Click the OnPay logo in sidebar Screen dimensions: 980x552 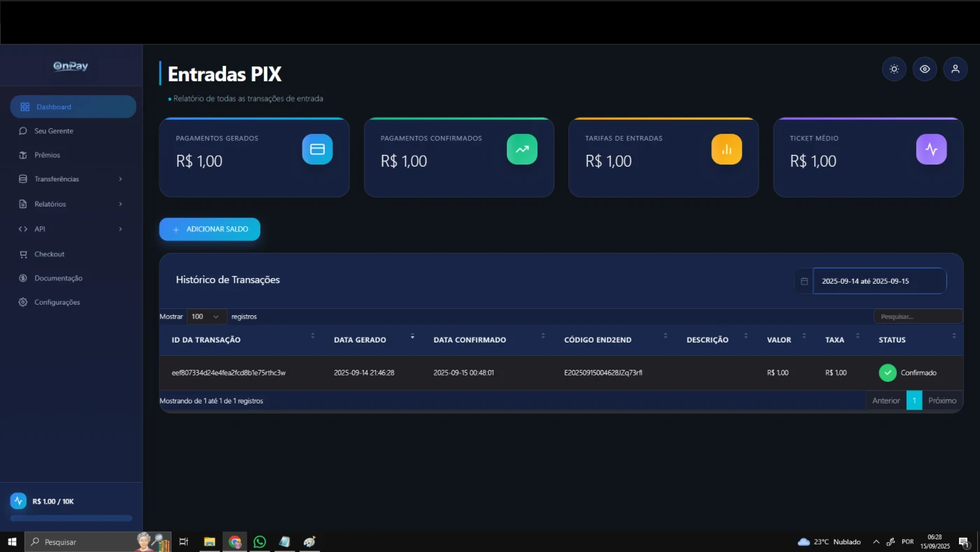pos(71,66)
